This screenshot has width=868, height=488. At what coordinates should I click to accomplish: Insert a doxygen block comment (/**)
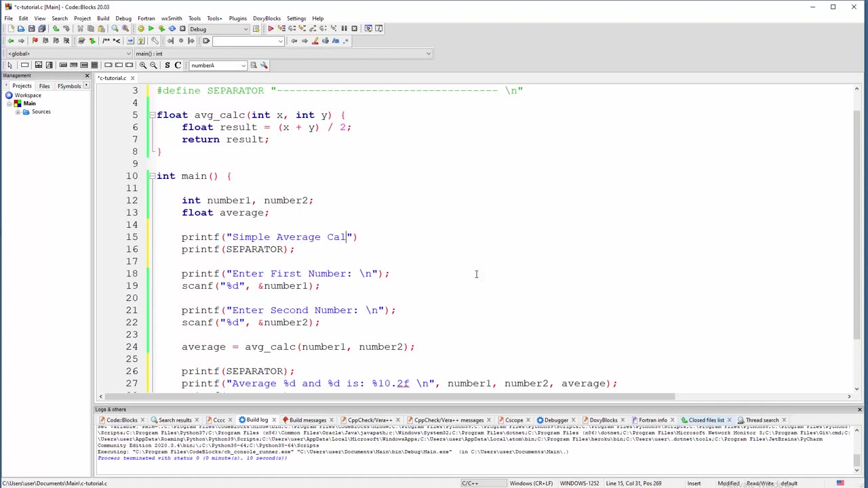pyautogui.click(x=106, y=41)
